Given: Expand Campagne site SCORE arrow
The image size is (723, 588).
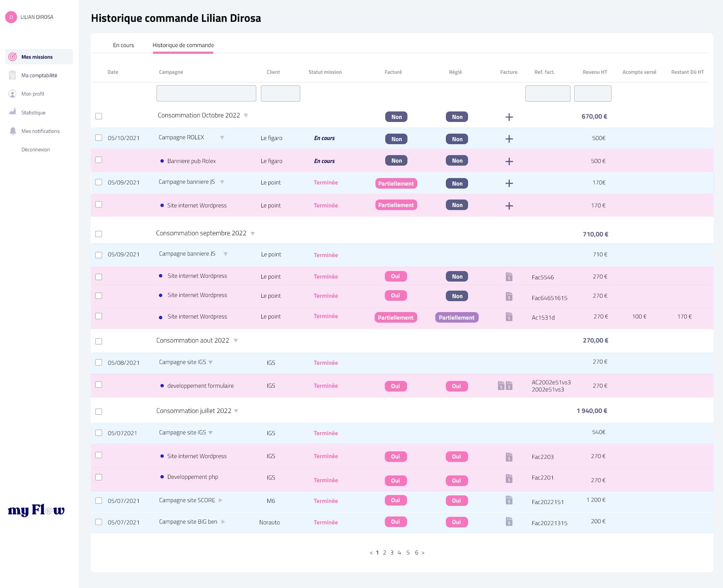Looking at the screenshot, I should (221, 500).
